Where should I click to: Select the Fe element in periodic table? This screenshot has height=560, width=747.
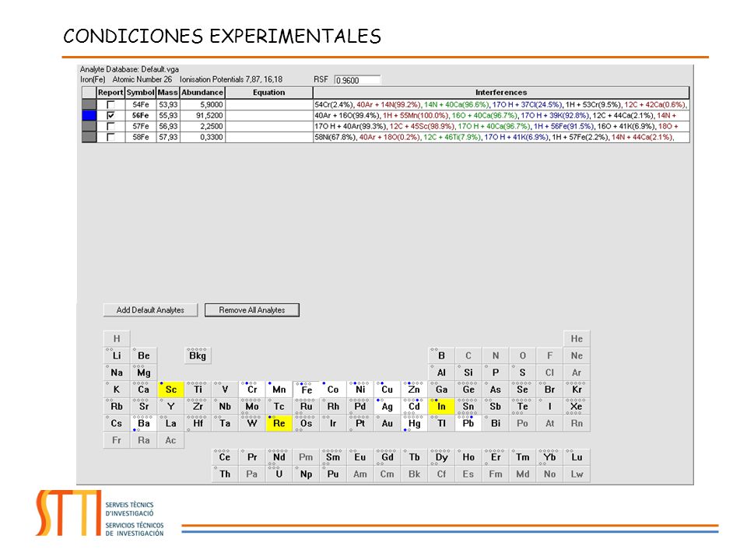307,390
